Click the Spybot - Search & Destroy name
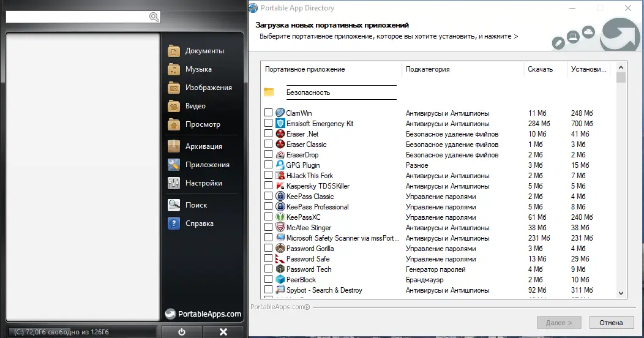 point(324,290)
